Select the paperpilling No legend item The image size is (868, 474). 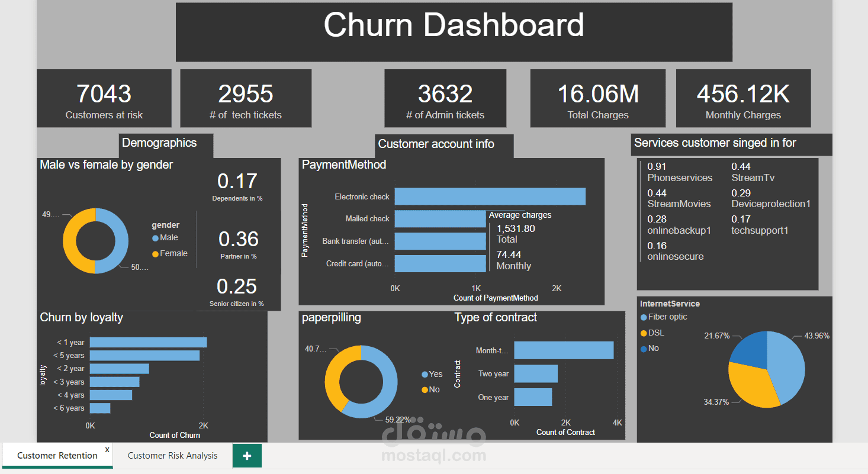pyautogui.click(x=431, y=389)
